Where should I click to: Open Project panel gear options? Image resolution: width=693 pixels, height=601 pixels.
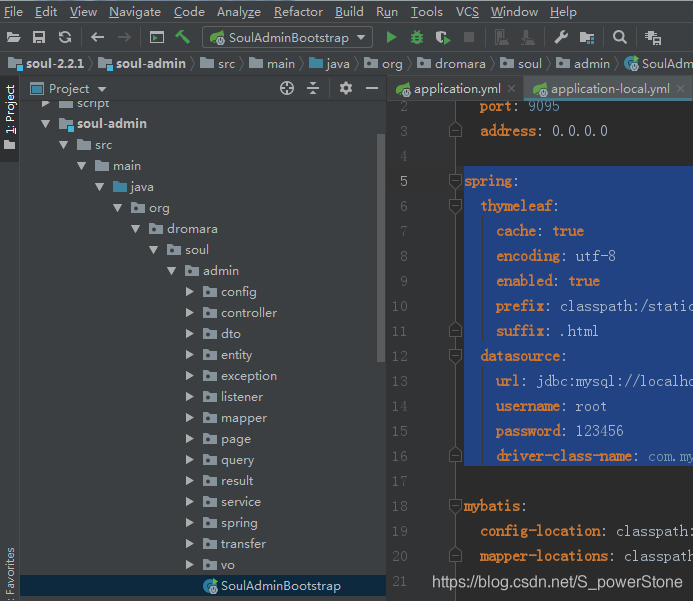[x=345, y=88]
